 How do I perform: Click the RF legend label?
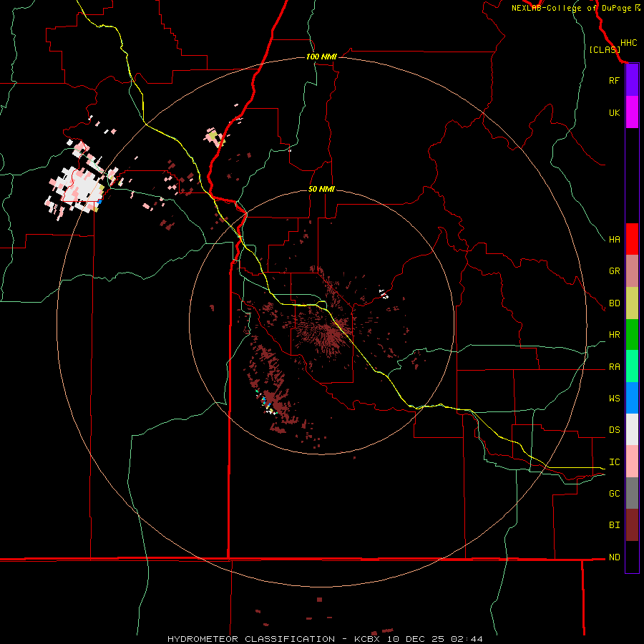tap(614, 81)
